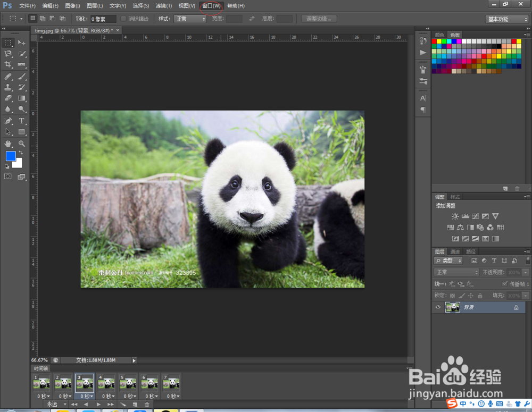Play the frame animation
The height and width of the screenshot is (412, 532).
[98, 404]
